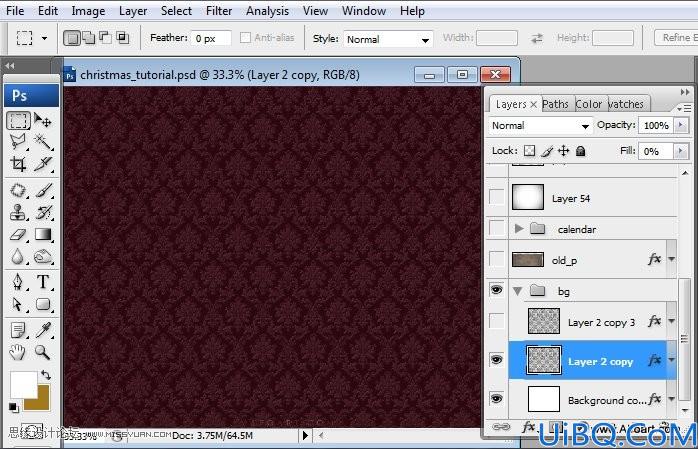Open the File menu
Viewport: 698px width, 449px height.
pos(15,11)
